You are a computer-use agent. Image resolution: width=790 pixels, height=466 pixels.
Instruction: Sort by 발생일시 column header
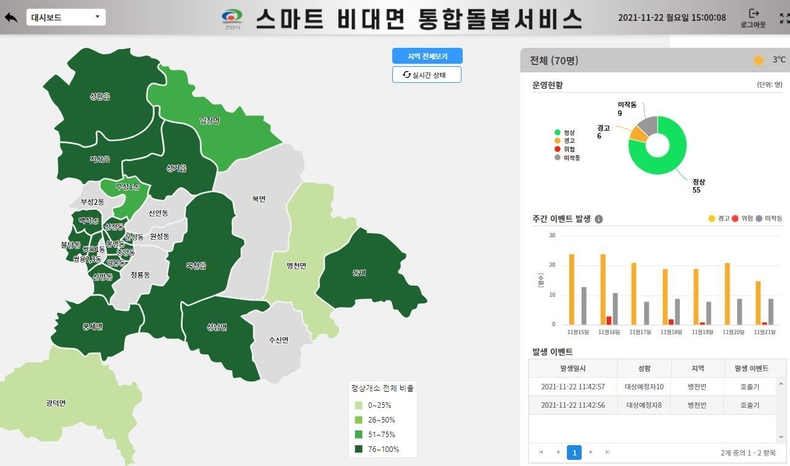point(573,369)
